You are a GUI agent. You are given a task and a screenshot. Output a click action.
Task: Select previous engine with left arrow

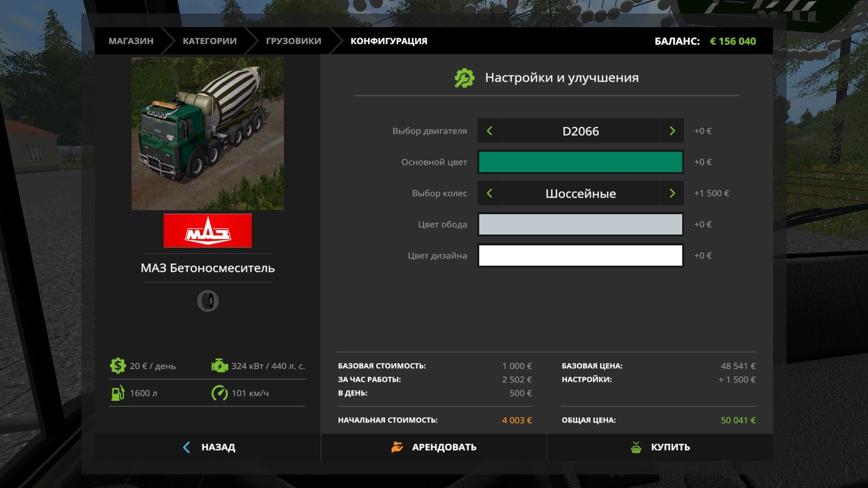(489, 131)
